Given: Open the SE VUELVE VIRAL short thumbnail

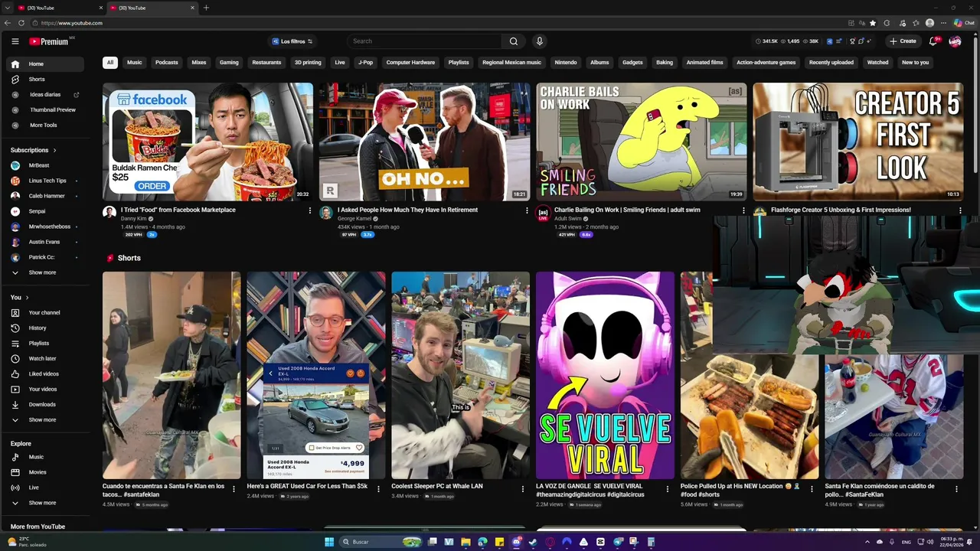Looking at the screenshot, I should 605,375.
